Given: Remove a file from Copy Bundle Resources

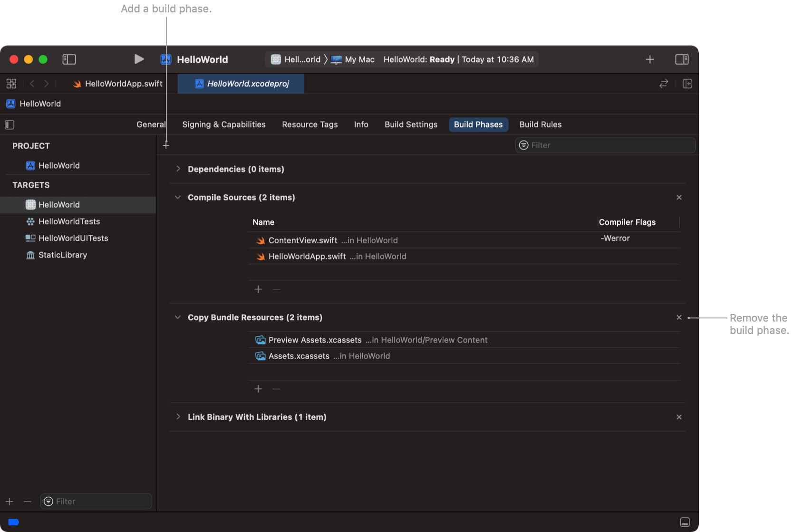Looking at the screenshot, I should click(276, 389).
